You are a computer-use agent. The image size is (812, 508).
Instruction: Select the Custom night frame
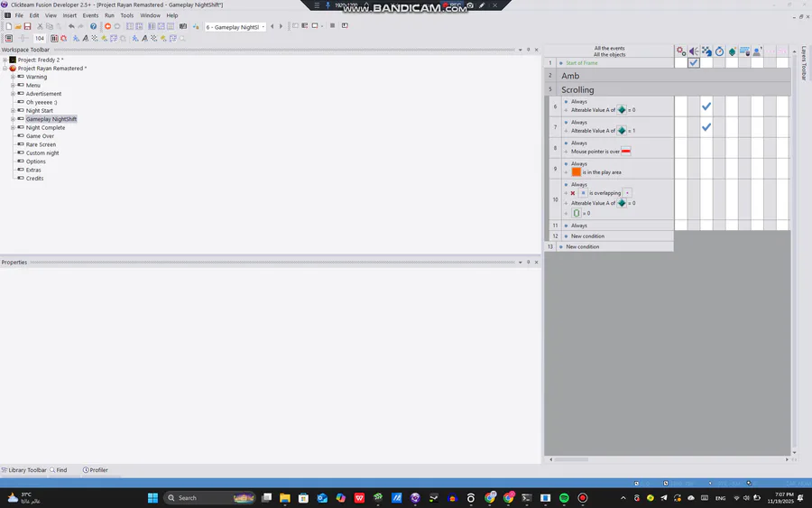[x=42, y=153]
